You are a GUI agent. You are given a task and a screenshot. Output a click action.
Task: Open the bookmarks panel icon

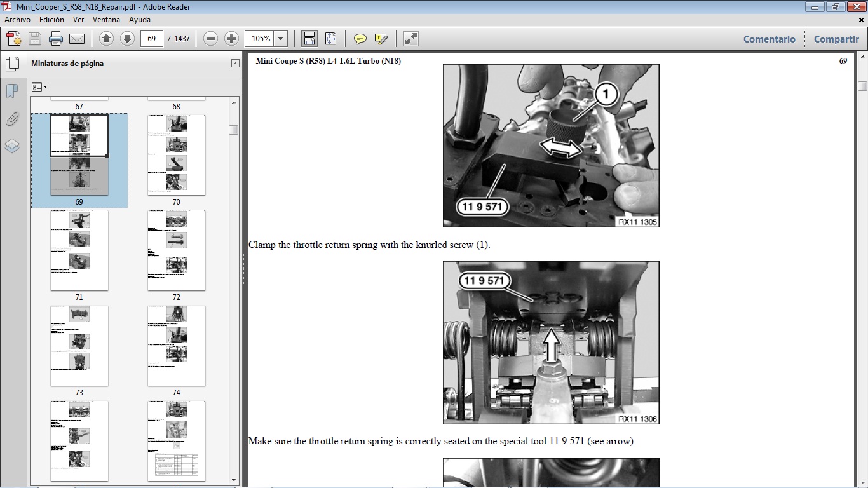click(x=11, y=91)
